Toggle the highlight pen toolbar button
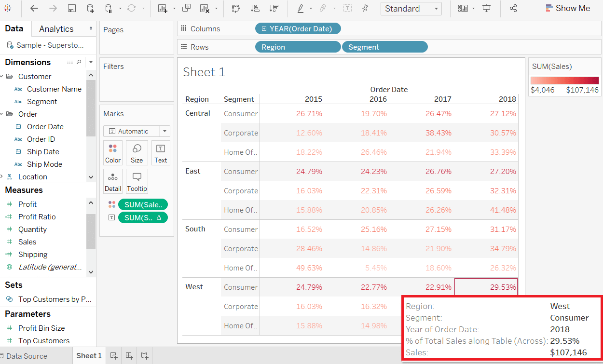Screen dimensions: 603x364 (x=301, y=8)
